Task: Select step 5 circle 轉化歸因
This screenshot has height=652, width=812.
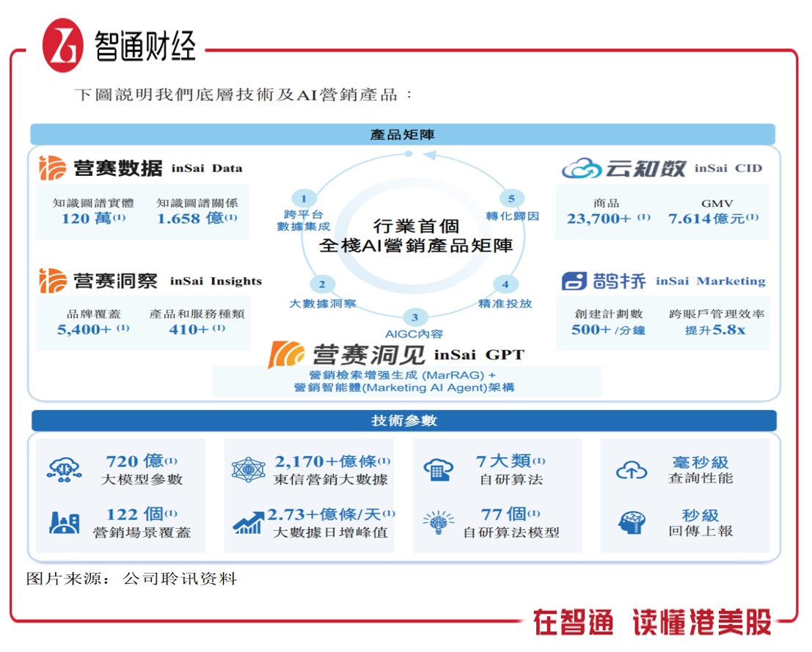Action: (512, 198)
